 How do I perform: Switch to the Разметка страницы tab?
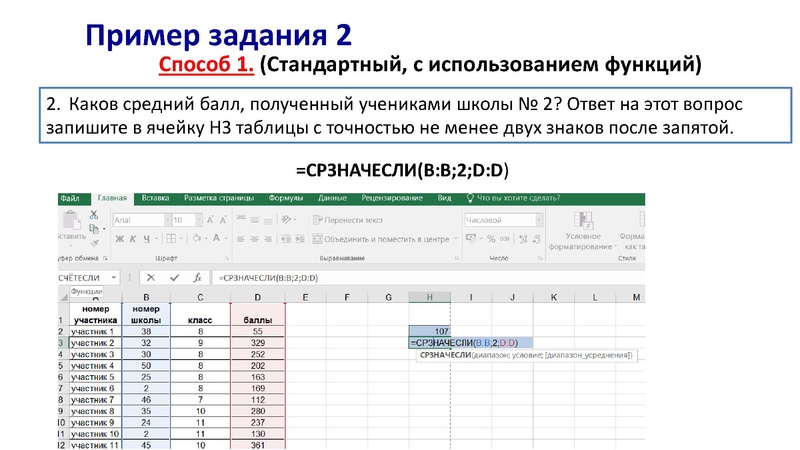[219, 198]
